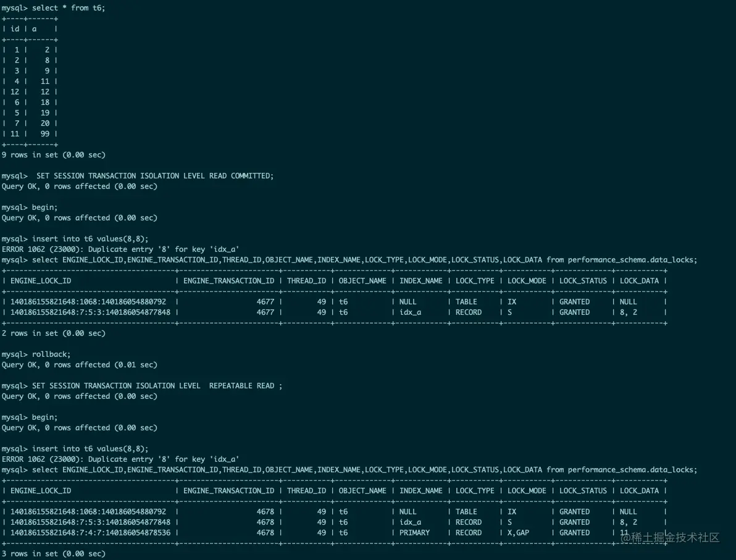Click IX lock mode for transaction 4677

512,302
